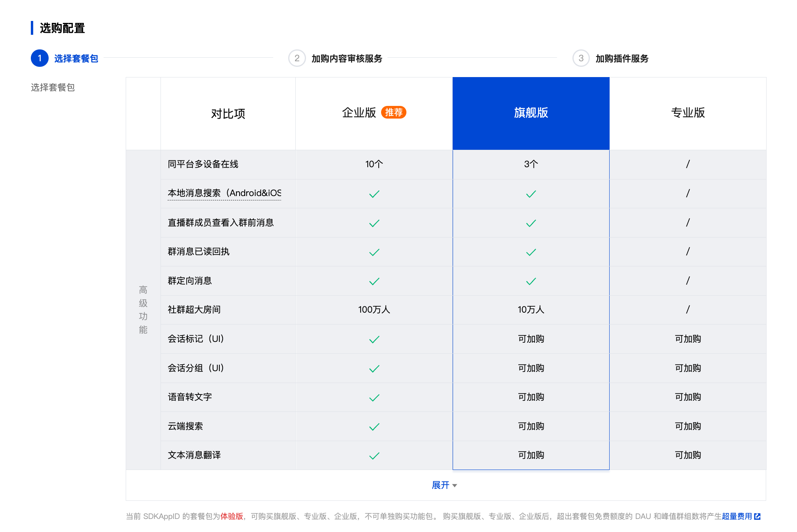Click 企业版 checkmark for 本地消息搜索

374,194
